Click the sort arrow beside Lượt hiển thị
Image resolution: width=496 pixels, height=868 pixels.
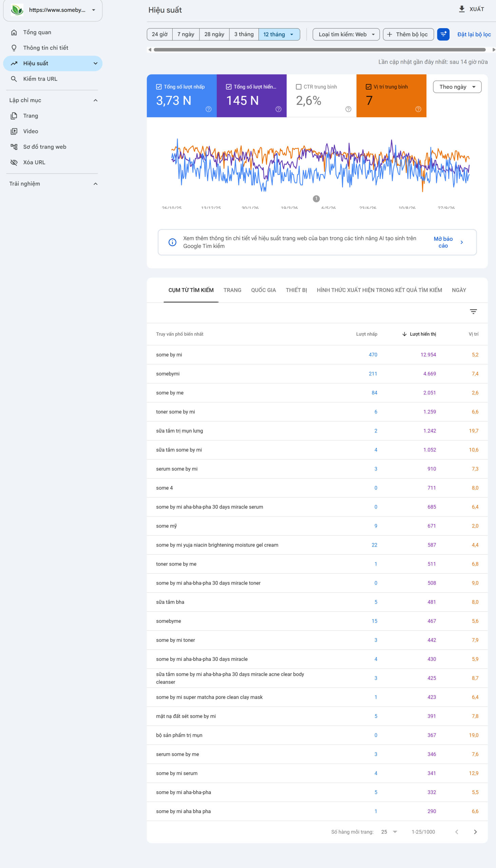404,334
